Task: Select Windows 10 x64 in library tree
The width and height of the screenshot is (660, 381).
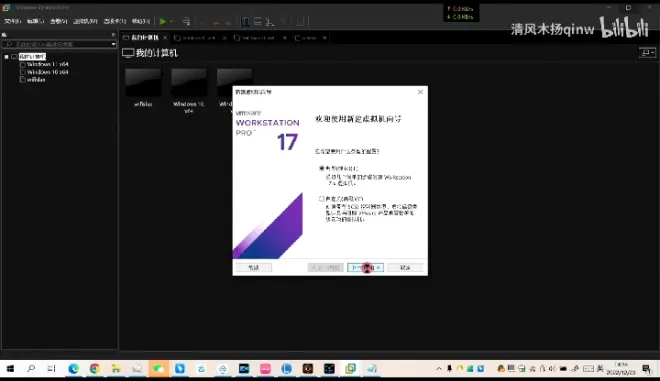Action: point(47,72)
